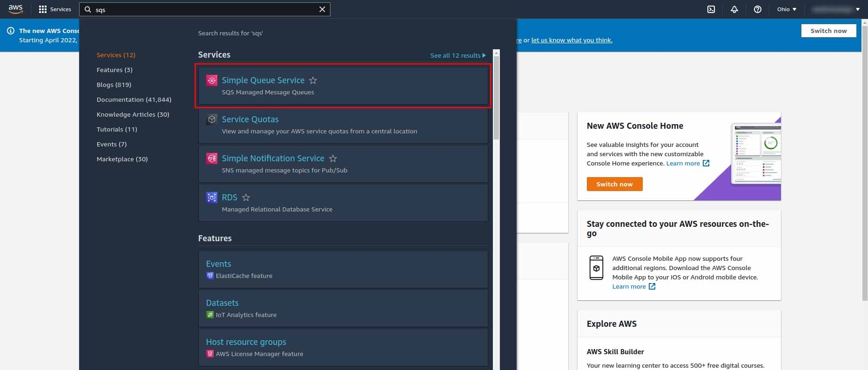Click the search magnifier icon
Screen dimensions: 868x370
pos(87,9)
